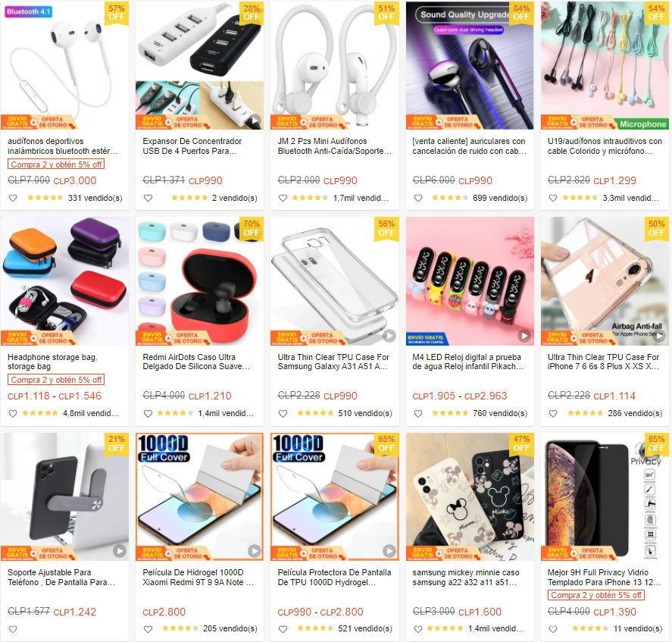
Task: Click 5% off promo tag on privacy glass
Action: tap(596, 595)
